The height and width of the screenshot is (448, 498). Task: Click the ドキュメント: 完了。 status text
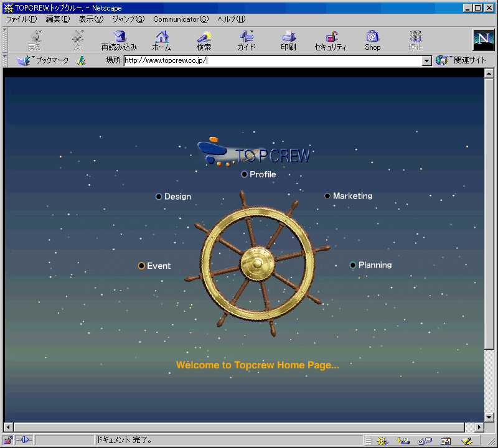coord(125,440)
